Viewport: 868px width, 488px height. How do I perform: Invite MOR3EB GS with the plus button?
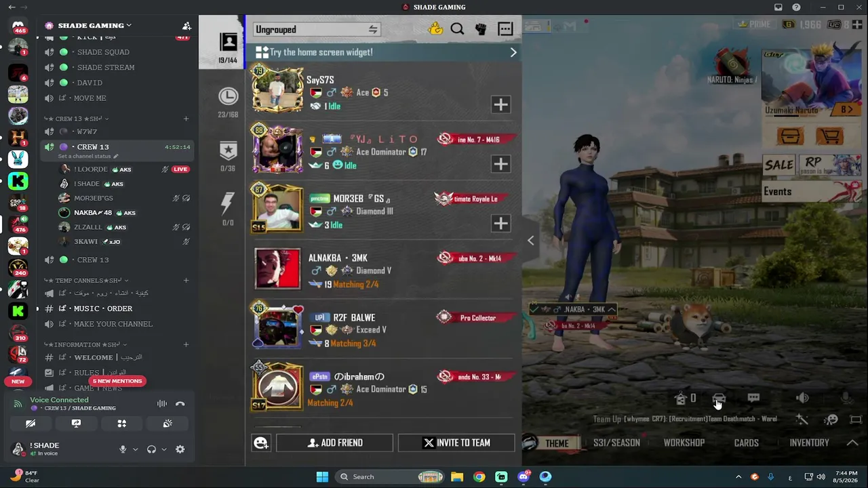(500, 223)
